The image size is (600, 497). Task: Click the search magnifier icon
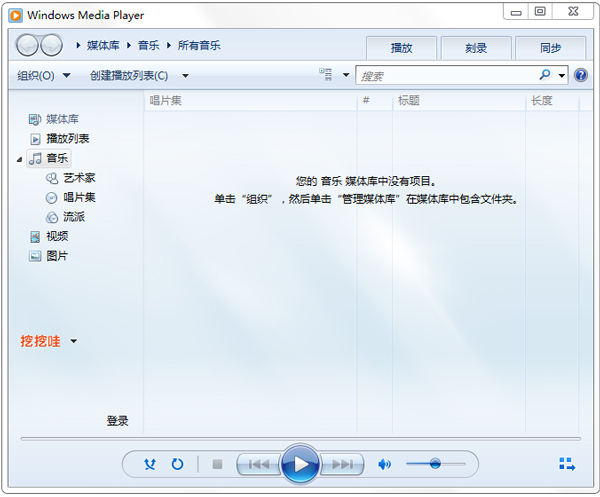545,74
